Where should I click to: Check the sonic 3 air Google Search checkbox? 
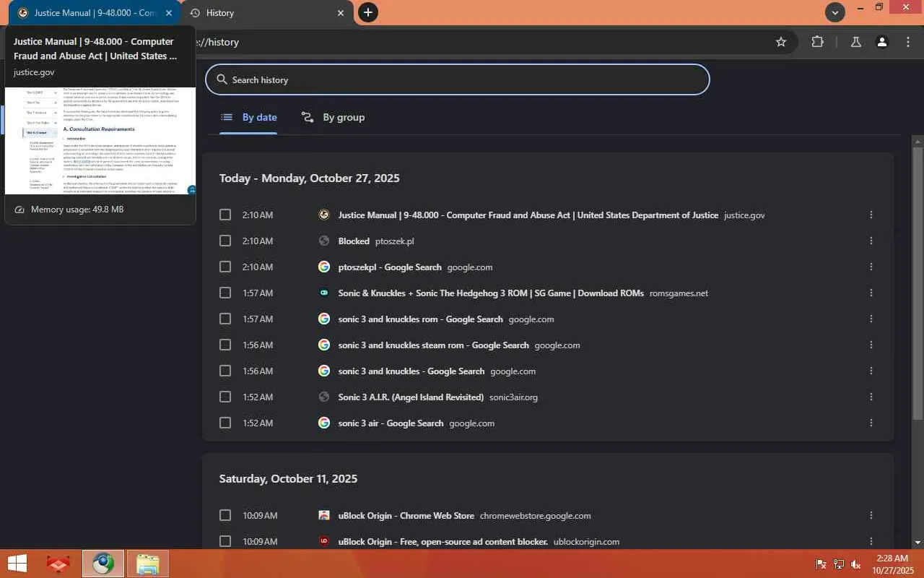coord(225,423)
